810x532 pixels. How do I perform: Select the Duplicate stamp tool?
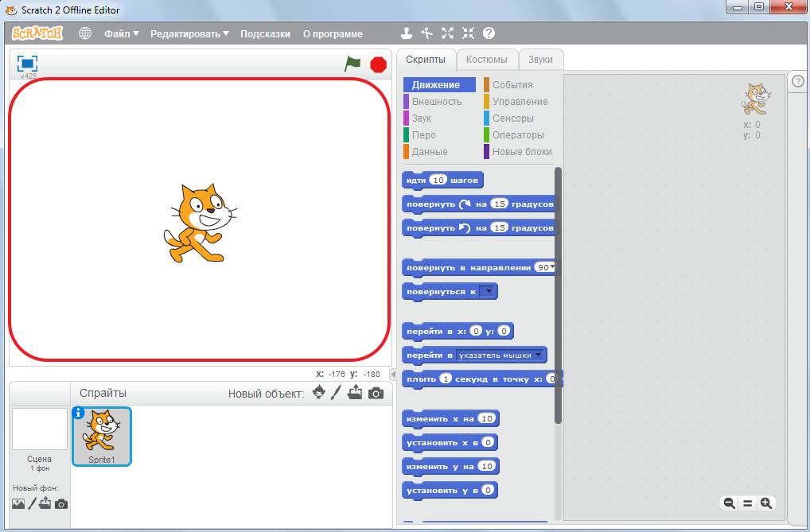coord(407,33)
